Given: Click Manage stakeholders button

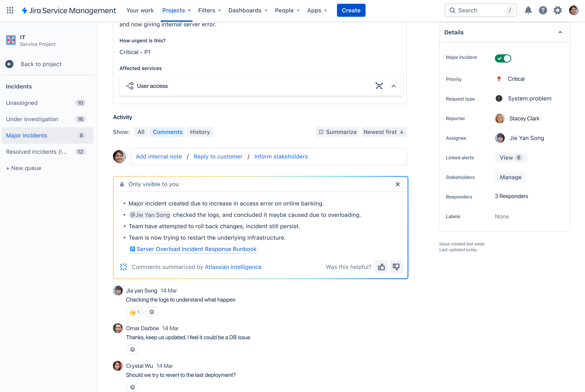Looking at the screenshot, I should point(511,177).
